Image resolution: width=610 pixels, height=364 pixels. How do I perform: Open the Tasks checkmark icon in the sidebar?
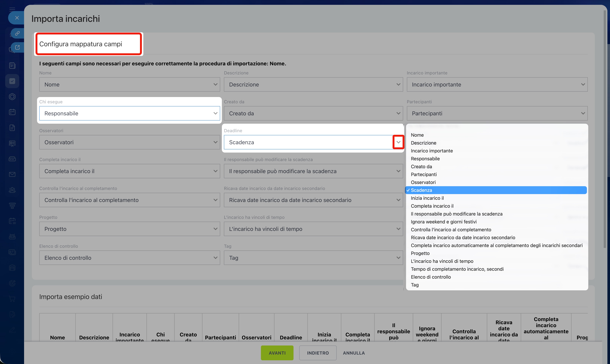(x=12, y=81)
